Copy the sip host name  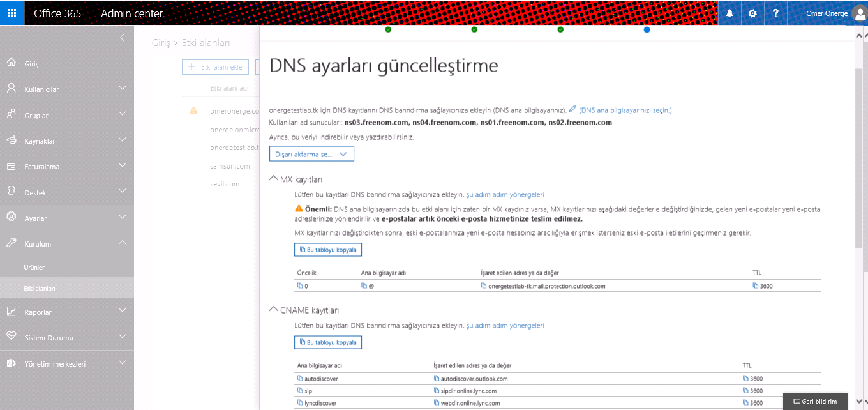click(x=301, y=390)
